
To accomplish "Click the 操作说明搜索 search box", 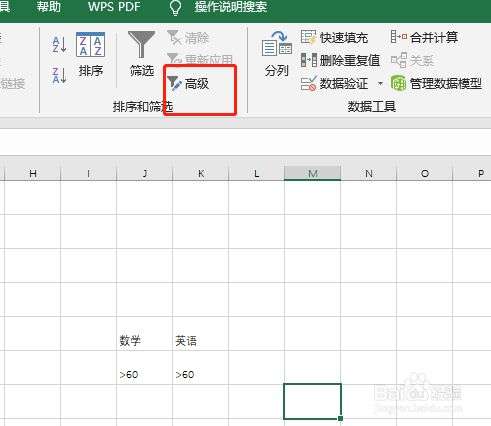I will (231, 7).
